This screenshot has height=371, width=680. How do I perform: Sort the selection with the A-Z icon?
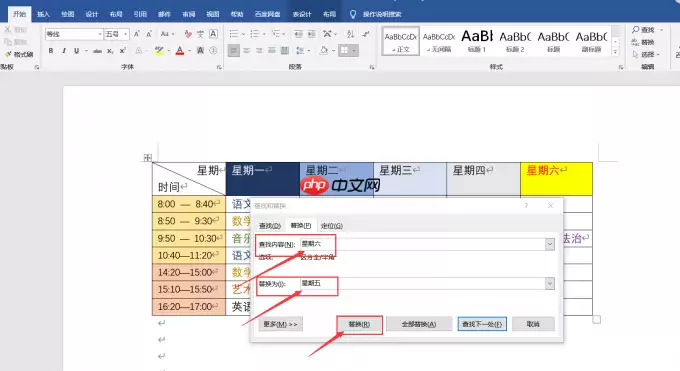click(x=350, y=34)
